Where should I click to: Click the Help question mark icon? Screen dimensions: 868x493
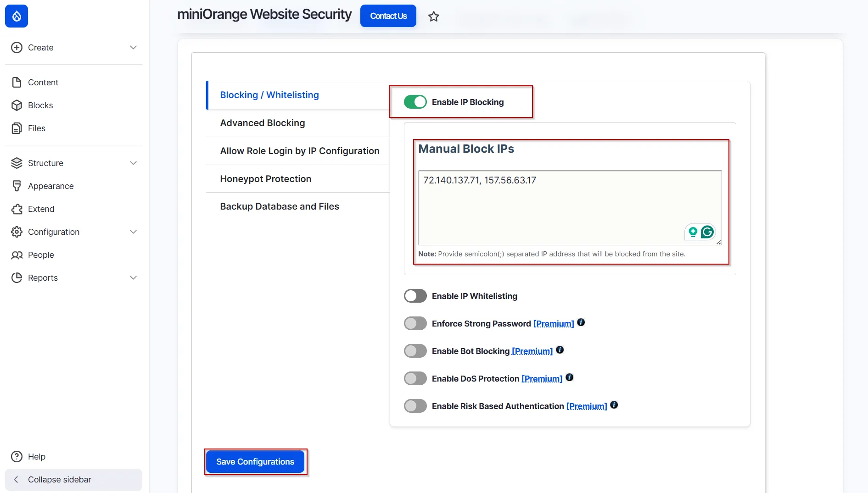pos(17,457)
